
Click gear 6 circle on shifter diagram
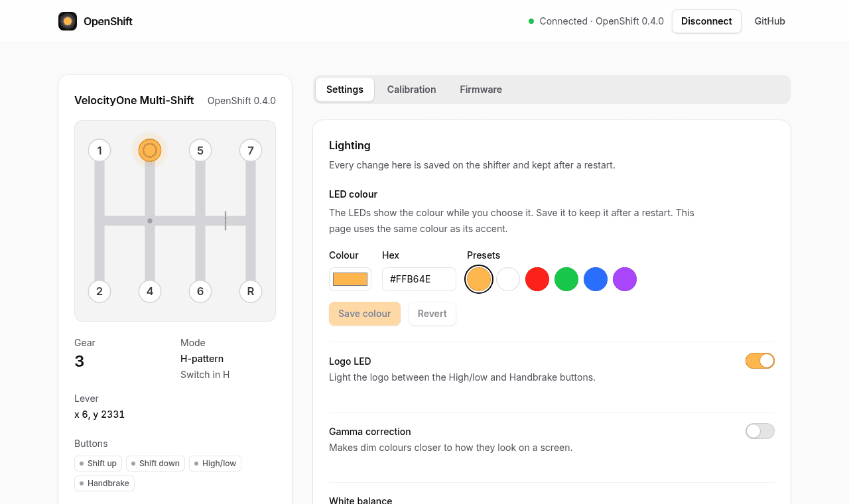click(200, 291)
